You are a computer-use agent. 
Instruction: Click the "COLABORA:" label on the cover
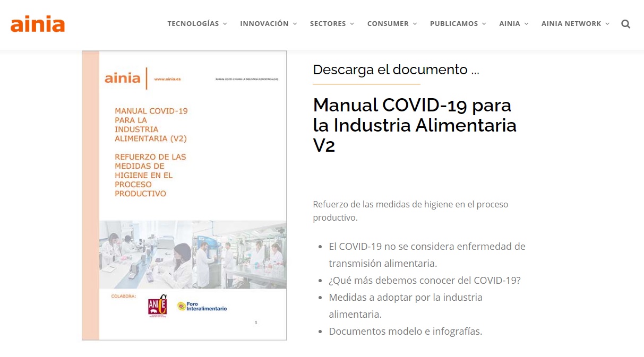coord(123,296)
